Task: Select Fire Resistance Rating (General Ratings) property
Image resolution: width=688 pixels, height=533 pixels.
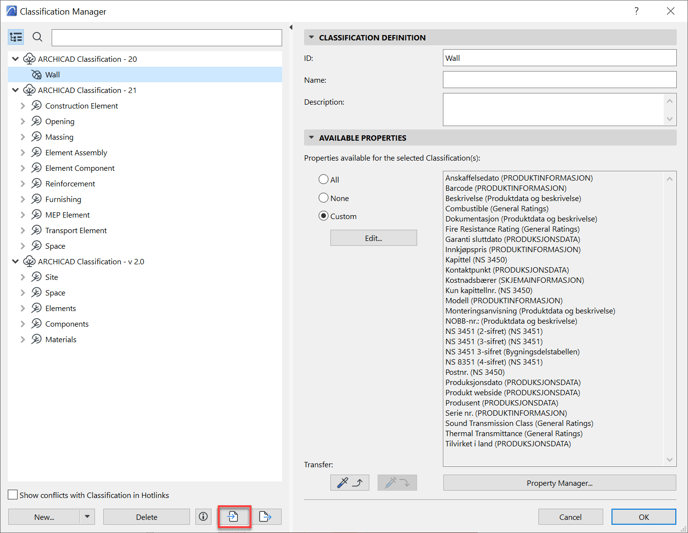Action: point(512,229)
